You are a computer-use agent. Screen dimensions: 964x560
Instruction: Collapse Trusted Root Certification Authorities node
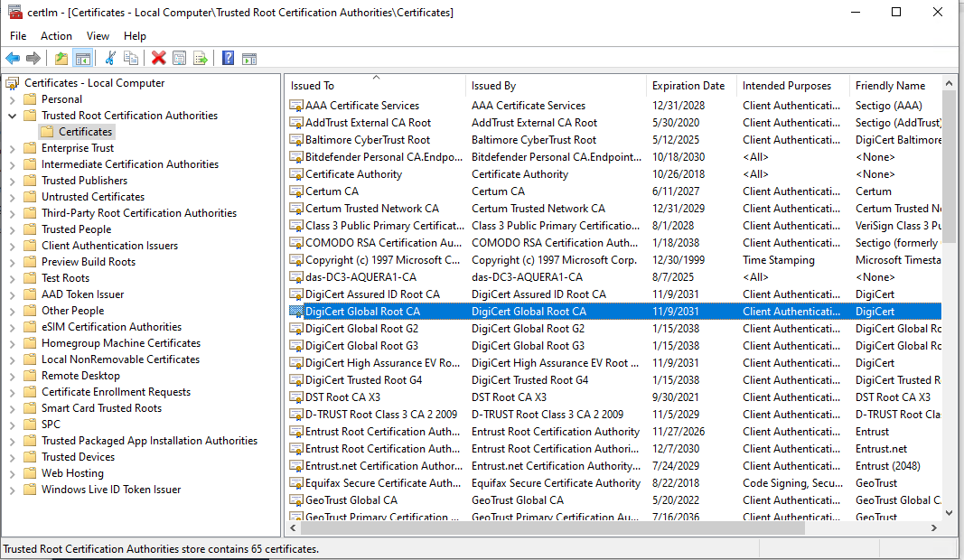pyautogui.click(x=13, y=116)
